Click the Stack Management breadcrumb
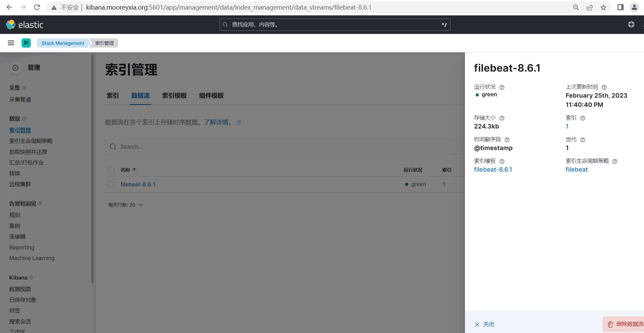The height and width of the screenshot is (333, 644). point(63,43)
